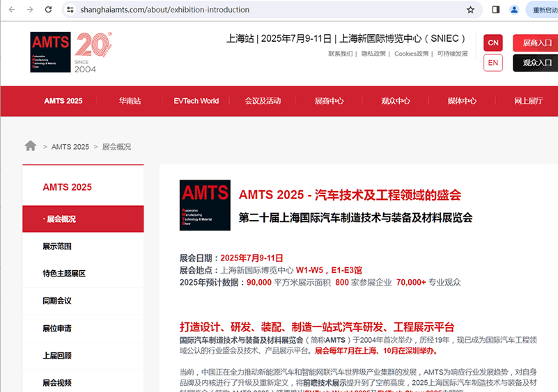Viewport: 558px width, 392px height.
Task: Select 同期会议 in sidebar
Action: [x=84, y=301]
